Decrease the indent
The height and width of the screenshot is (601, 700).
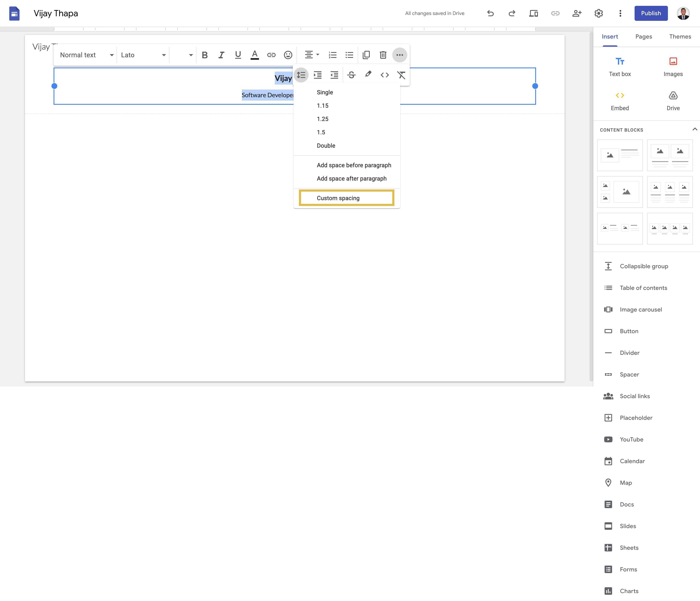click(334, 75)
